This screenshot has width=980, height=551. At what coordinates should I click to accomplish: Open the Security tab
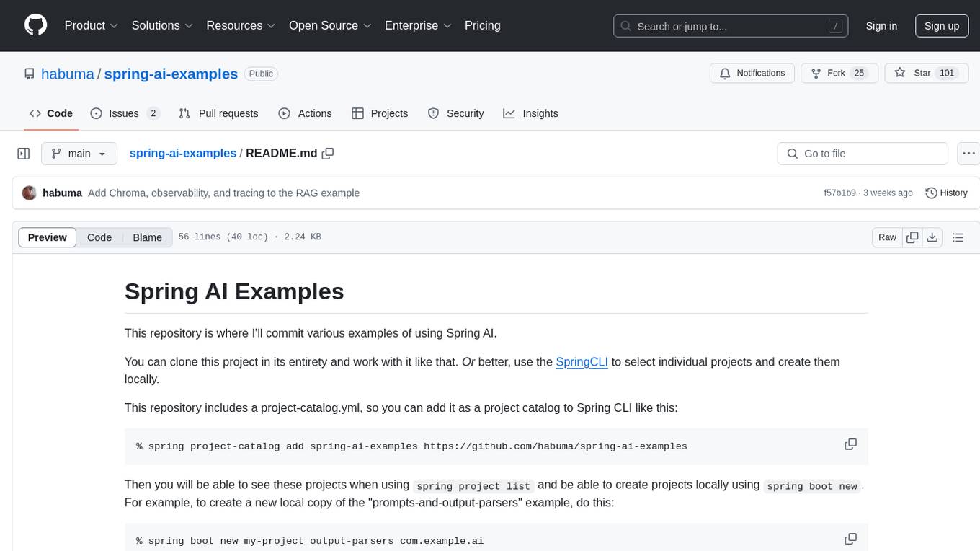coord(455,113)
